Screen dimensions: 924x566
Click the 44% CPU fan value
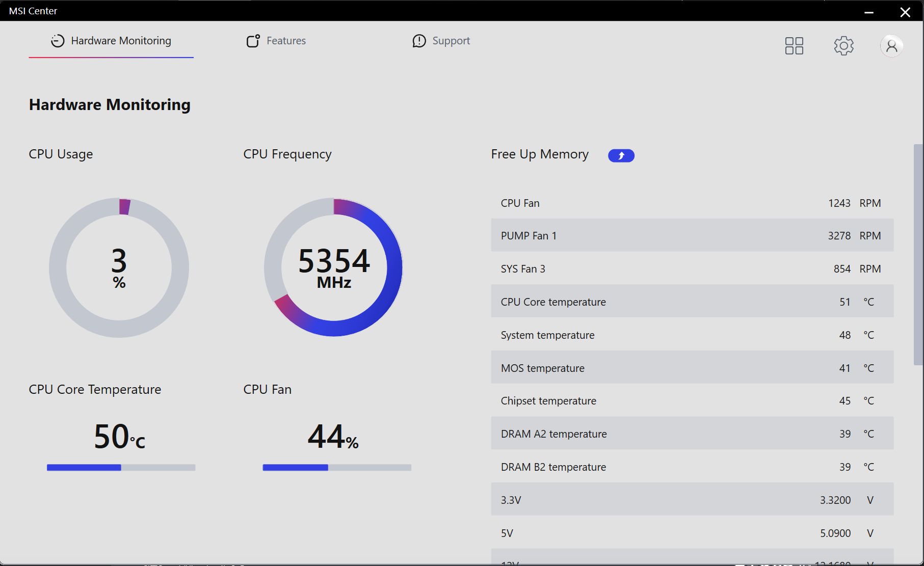(333, 437)
